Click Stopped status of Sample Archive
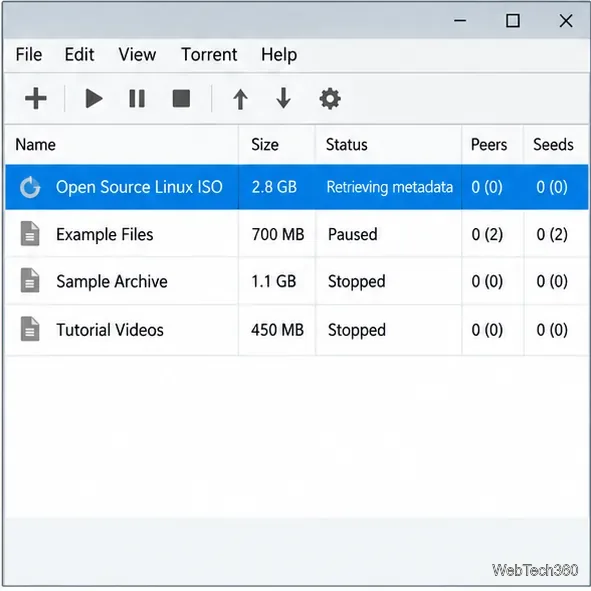Viewport: 591px width, 591px height. [357, 282]
